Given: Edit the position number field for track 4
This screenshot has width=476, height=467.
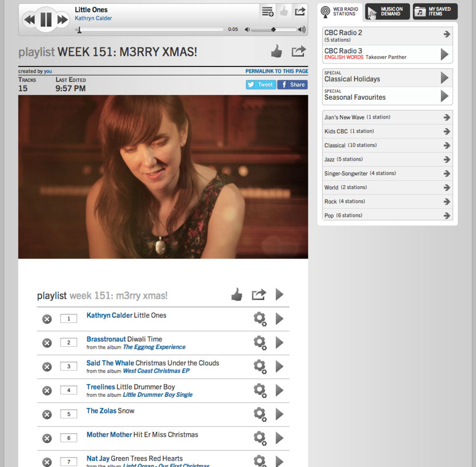Looking at the screenshot, I should point(68,390).
